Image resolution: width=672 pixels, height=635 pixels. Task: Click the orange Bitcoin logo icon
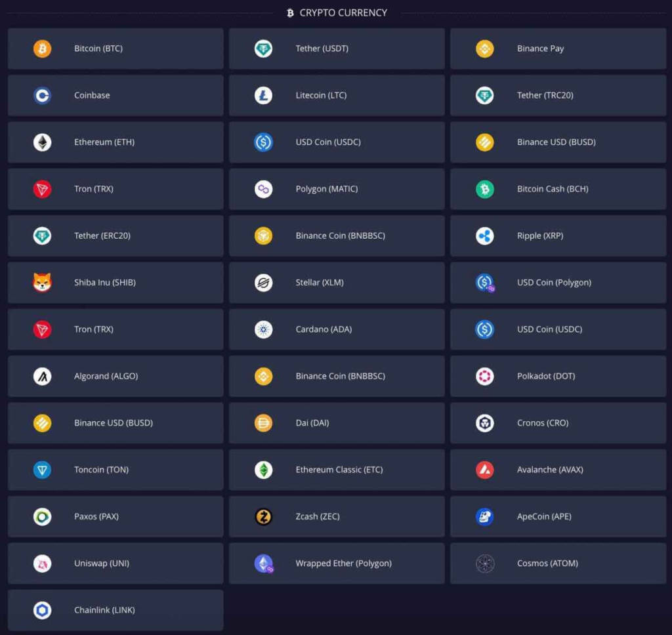click(x=42, y=49)
